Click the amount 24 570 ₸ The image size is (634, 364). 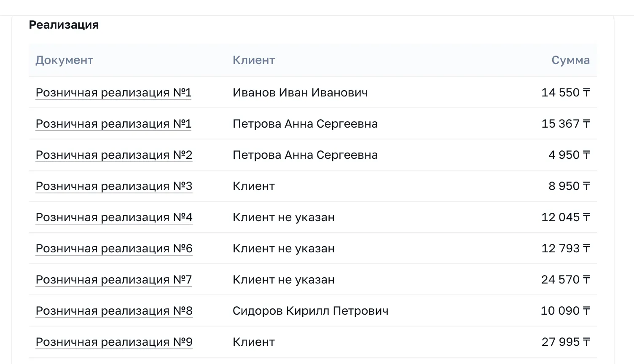pyautogui.click(x=566, y=280)
